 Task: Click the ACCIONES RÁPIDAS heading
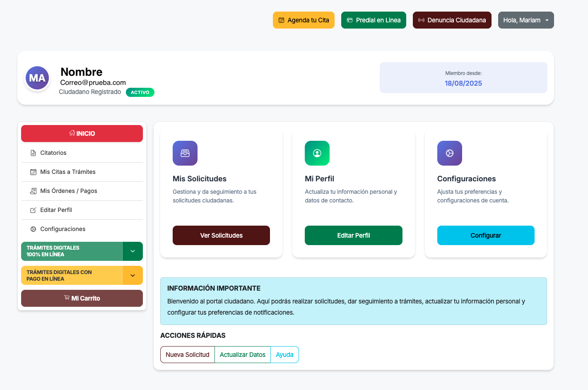[193, 335]
